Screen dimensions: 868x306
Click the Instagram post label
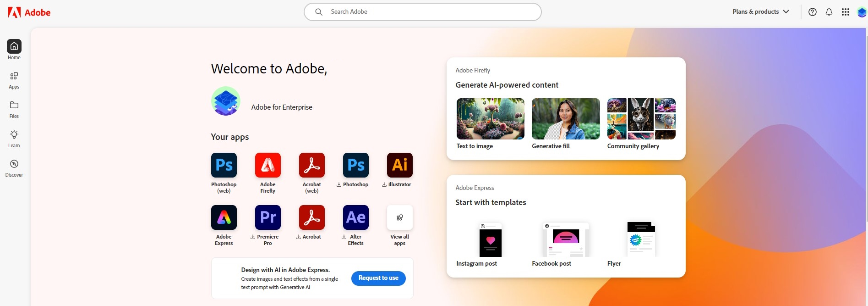coord(476,263)
